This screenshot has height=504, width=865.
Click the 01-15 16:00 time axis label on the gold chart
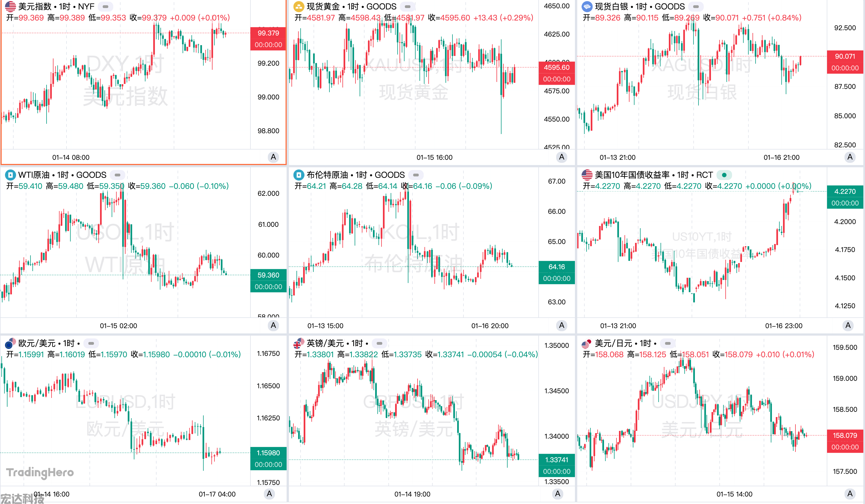point(434,158)
